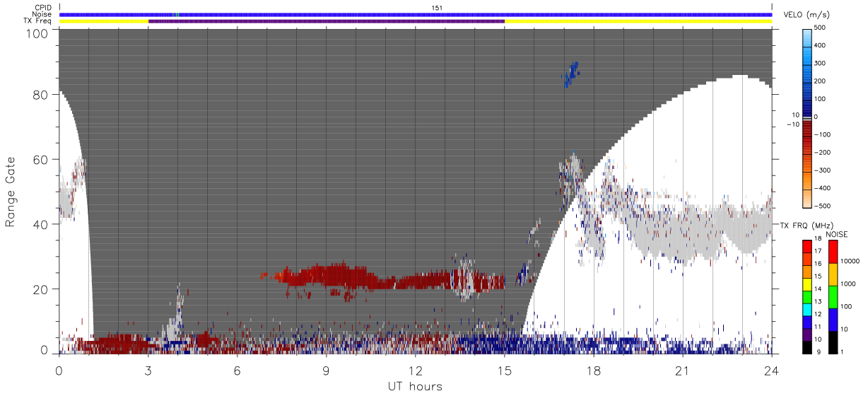Click the 6 tick on UT hours axis
The height and width of the screenshot is (401, 868).
point(237,370)
